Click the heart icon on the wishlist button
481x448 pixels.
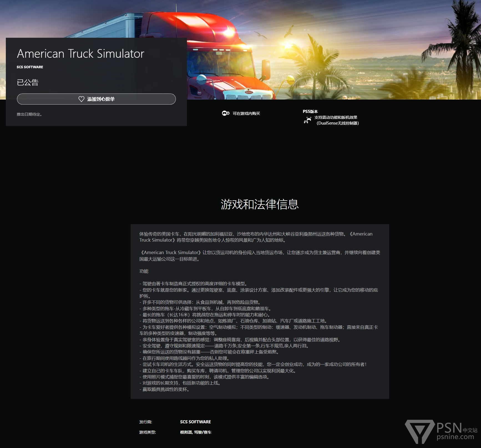pyautogui.click(x=81, y=99)
